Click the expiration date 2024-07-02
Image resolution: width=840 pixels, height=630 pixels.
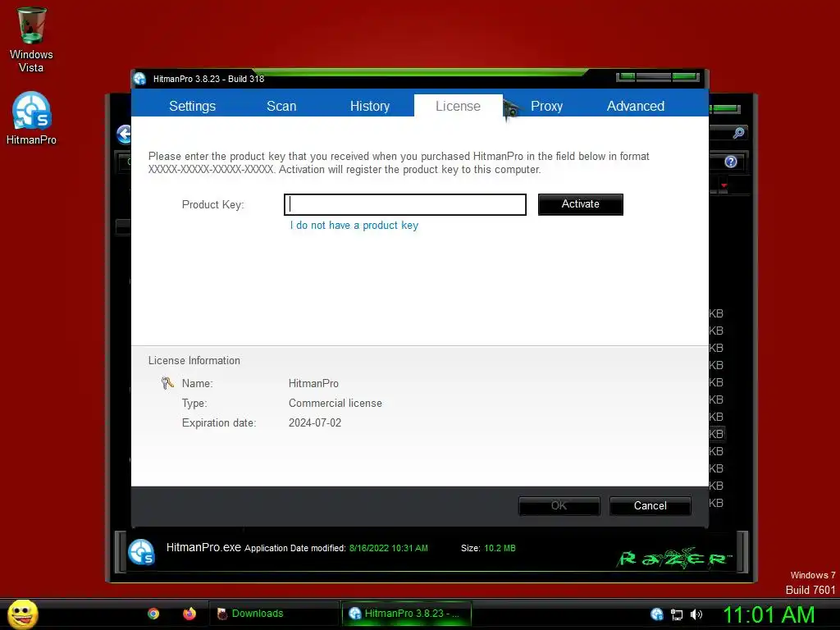coord(314,422)
